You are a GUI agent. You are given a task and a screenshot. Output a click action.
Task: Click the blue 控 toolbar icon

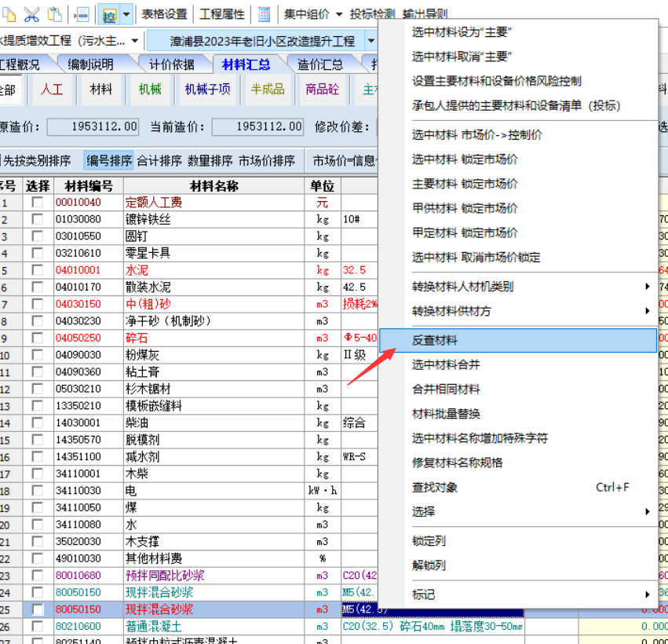[x=109, y=14]
